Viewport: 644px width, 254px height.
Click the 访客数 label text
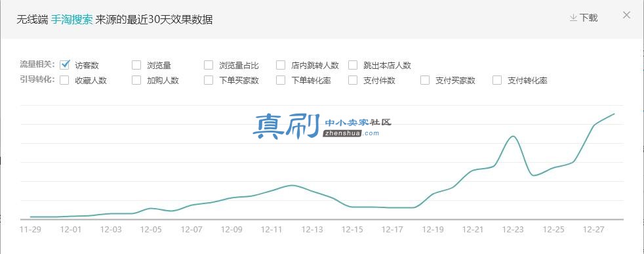[x=87, y=66]
